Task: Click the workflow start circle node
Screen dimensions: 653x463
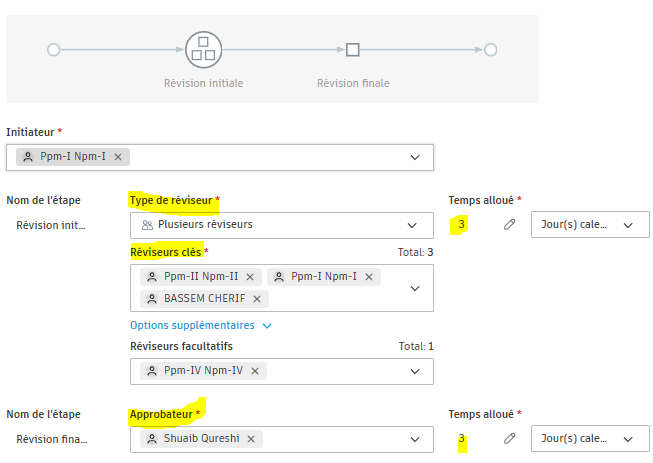Action: (x=53, y=50)
